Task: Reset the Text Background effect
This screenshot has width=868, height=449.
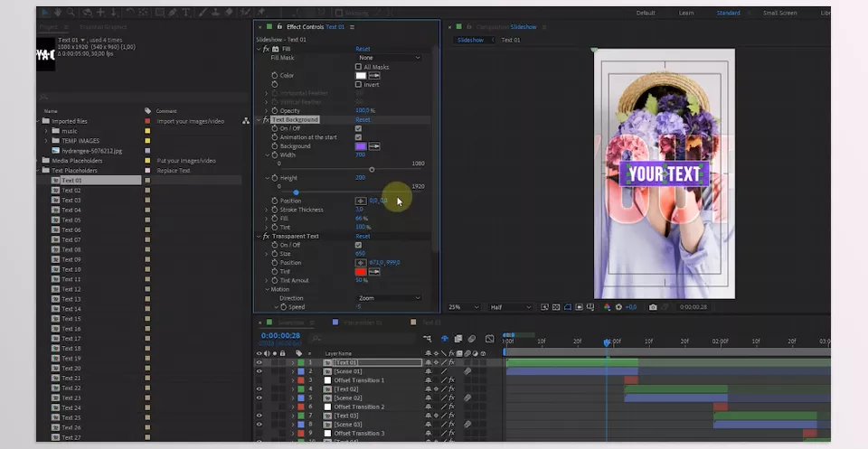Action: click(363, 119)
